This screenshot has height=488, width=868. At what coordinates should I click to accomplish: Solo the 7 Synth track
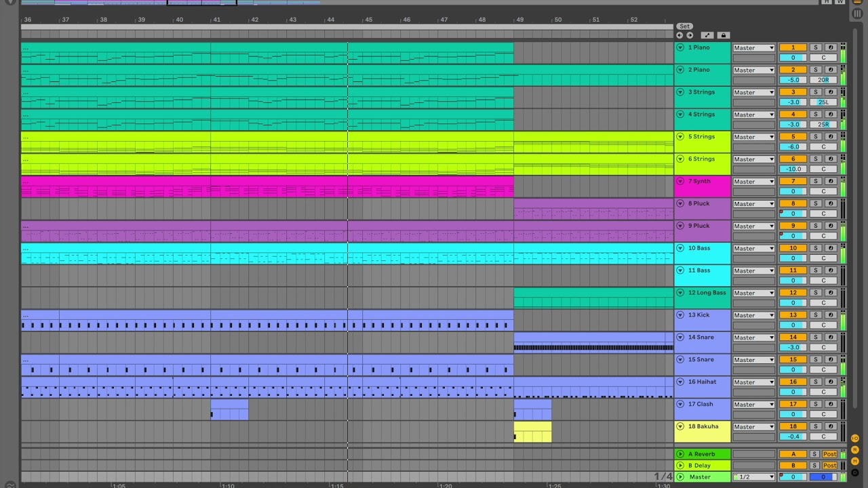tap(815, 182)
